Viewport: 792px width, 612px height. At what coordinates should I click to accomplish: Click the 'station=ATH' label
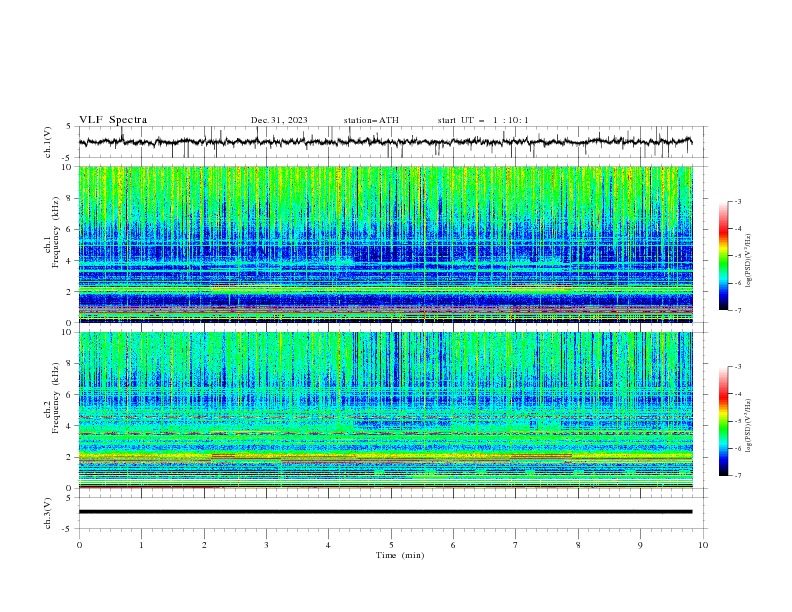[371, 120]
